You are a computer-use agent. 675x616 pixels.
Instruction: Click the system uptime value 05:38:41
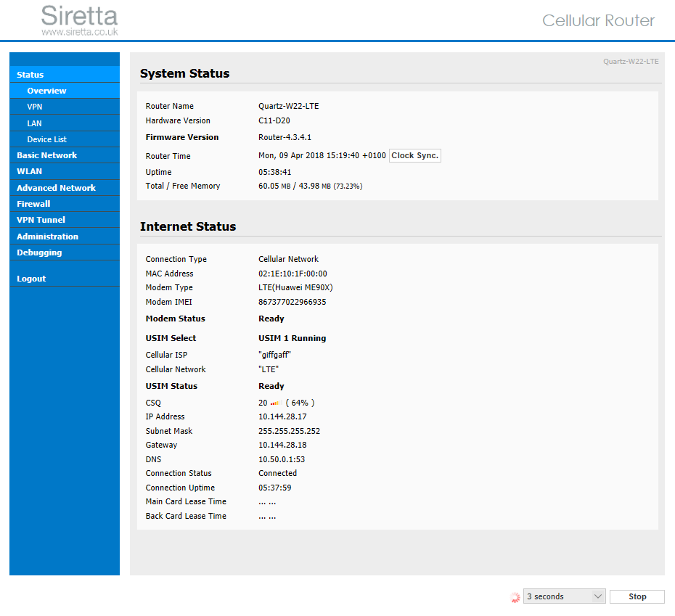coord(274,172)
